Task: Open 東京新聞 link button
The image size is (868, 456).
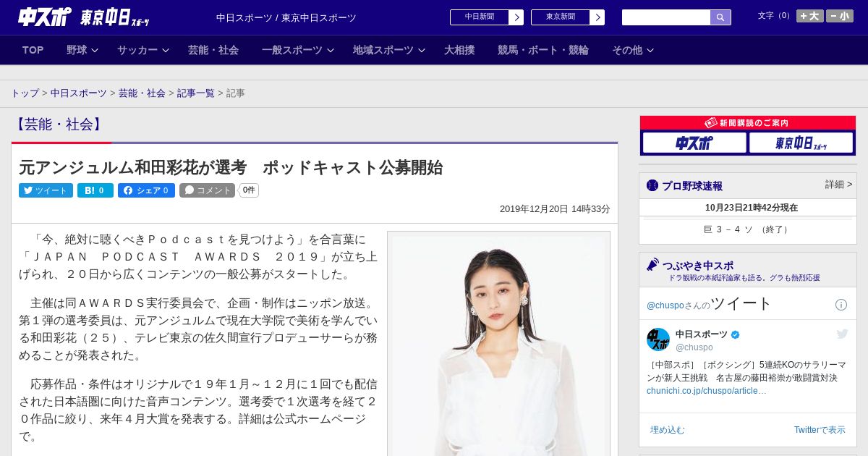Action: (560, 17)
